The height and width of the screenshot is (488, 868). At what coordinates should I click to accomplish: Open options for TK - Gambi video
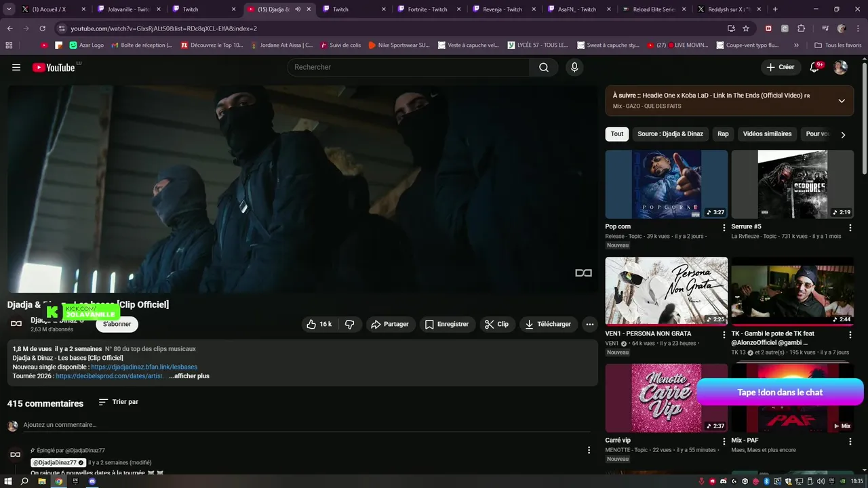point(850,335)
